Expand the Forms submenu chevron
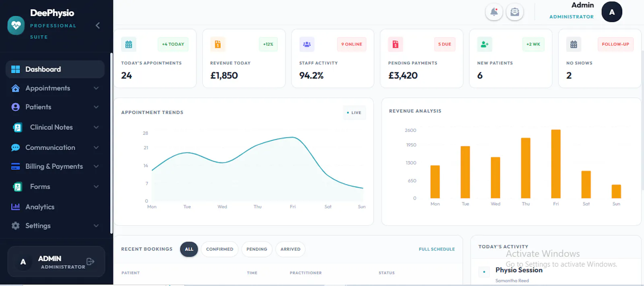 pyautogui.click(x=96, y=187)
